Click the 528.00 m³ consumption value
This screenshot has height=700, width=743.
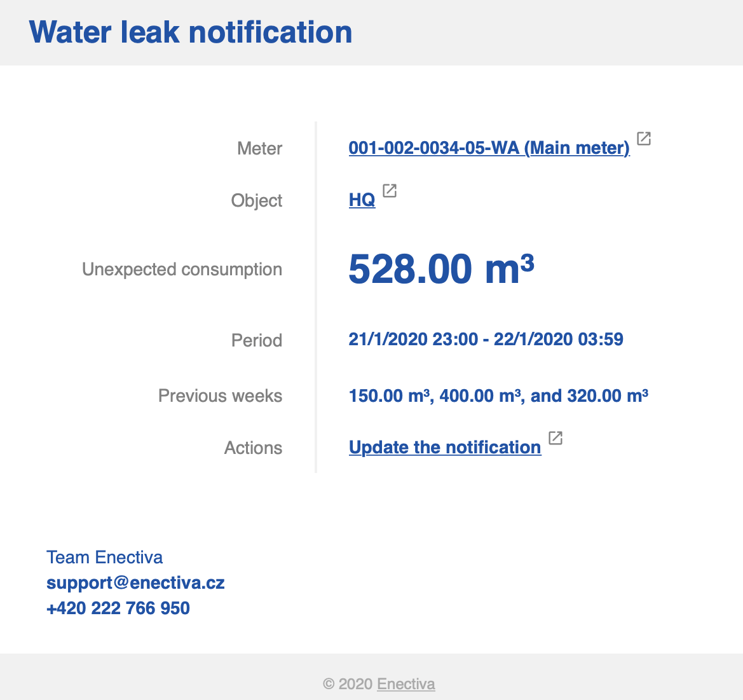pos(441,270)
